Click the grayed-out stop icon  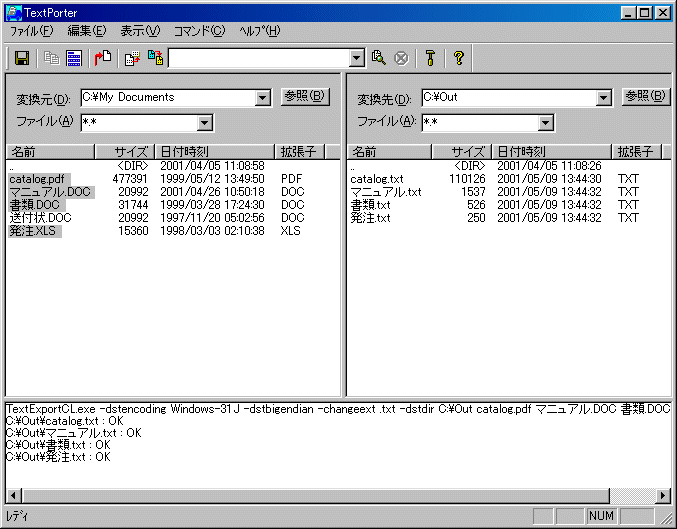click(x=401, y=58)
